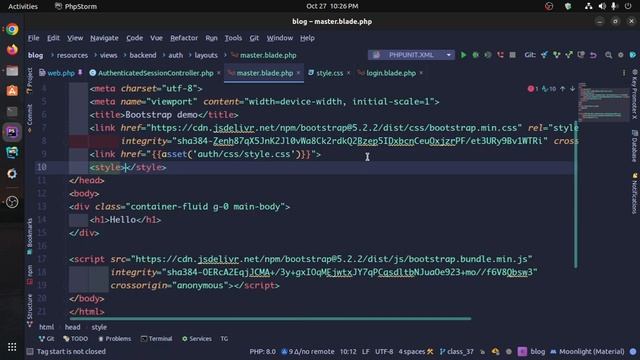The width and height of the screenshot is (640, 360).
Task: Switch to AuthenticatedSessionController.php tab
Action: coord(156,73)
